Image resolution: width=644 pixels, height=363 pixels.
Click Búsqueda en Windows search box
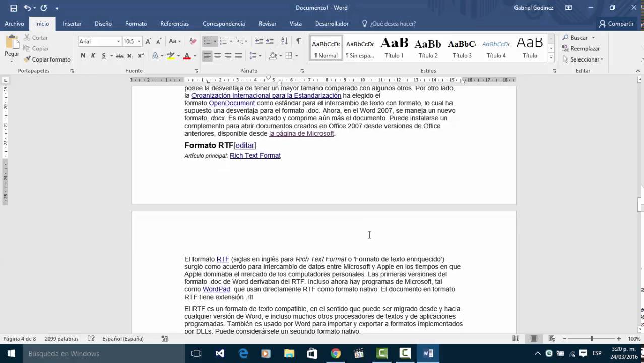click(x=103, y=354)
